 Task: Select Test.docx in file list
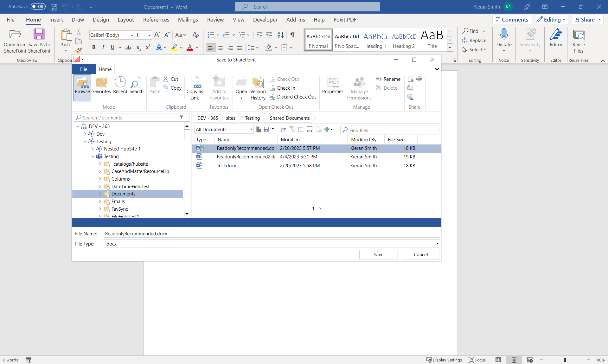317,165
